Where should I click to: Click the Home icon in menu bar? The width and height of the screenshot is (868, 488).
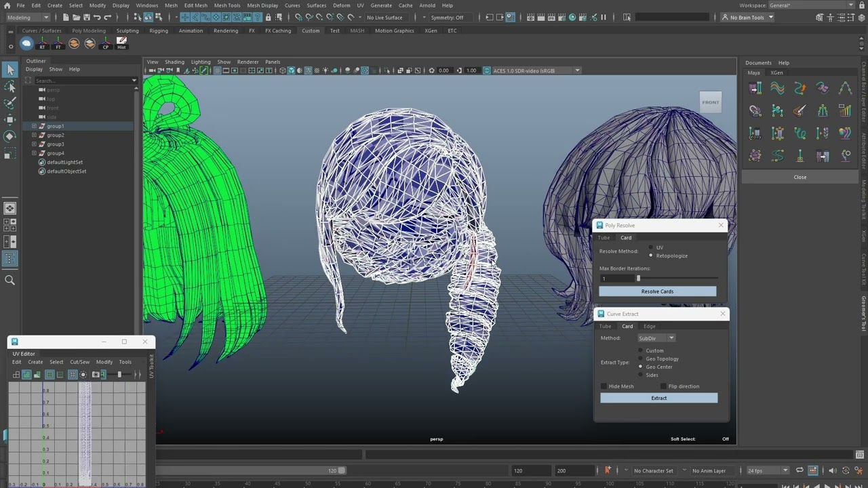click(x=6, y=5)
